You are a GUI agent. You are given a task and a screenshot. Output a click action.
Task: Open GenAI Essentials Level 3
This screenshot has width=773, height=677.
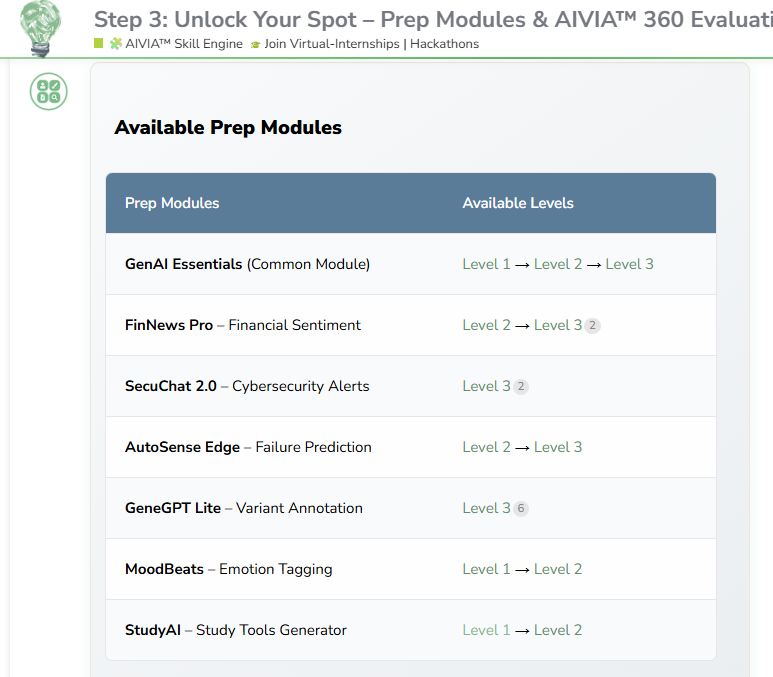click(x=629, y=264)
